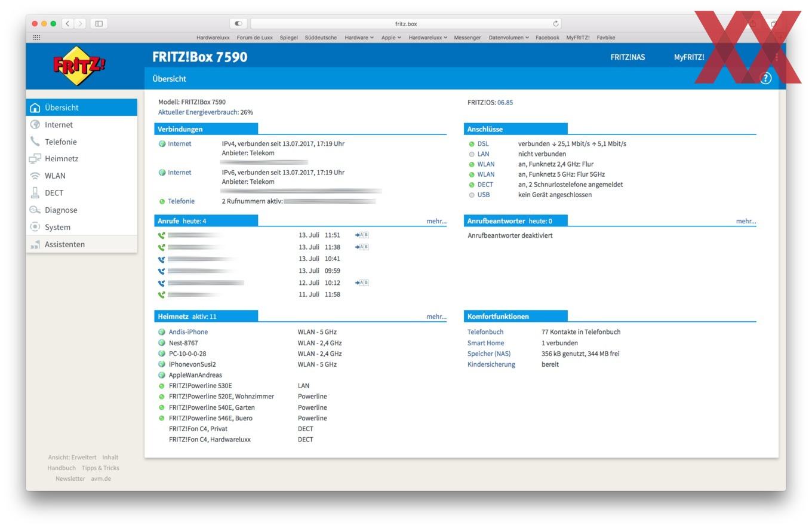This screenshot has height=528, width=812.
Task: Click the IPv4 Internet connection link
Action: pyautogui.click(x=179, y=143)
